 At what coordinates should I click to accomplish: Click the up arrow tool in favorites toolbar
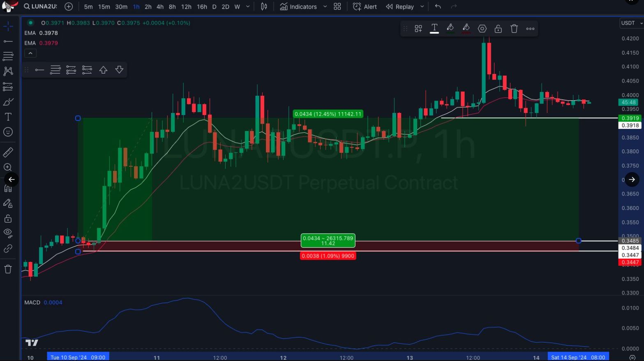click(103, 70)
